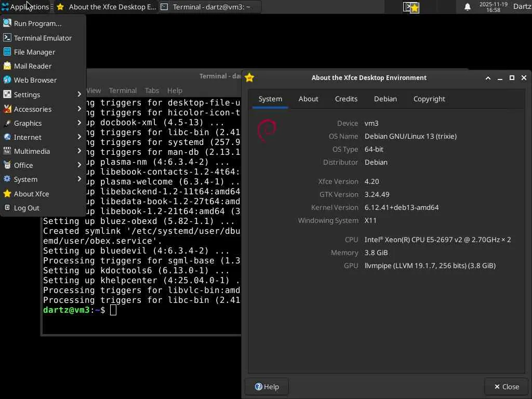Click the Intel Xeon CPU value text
Viewport: 532px width, 399px height.
tap(437, 240)
